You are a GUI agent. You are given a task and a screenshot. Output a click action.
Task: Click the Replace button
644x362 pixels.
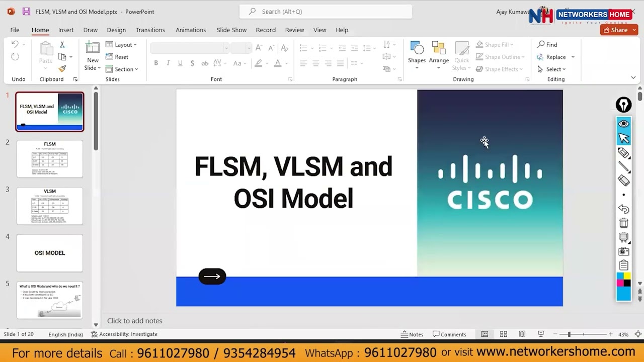tap(551, 57)
